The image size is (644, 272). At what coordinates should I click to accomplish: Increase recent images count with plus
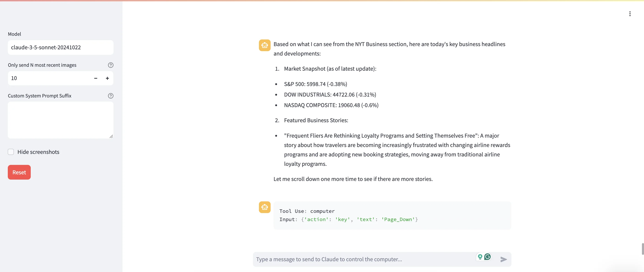pyautogui.click(x=107, y=78)
